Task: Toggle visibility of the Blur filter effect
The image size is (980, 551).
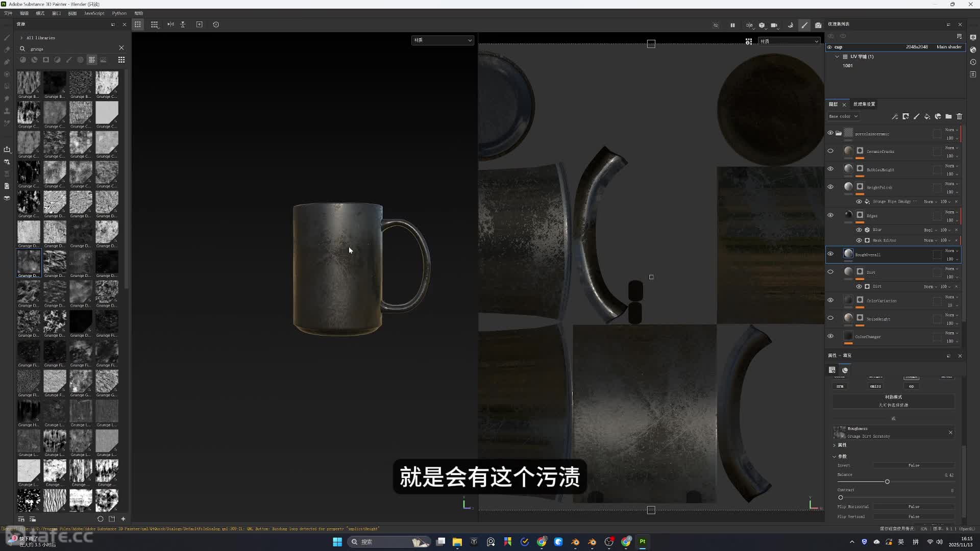Action: (859, 230)
